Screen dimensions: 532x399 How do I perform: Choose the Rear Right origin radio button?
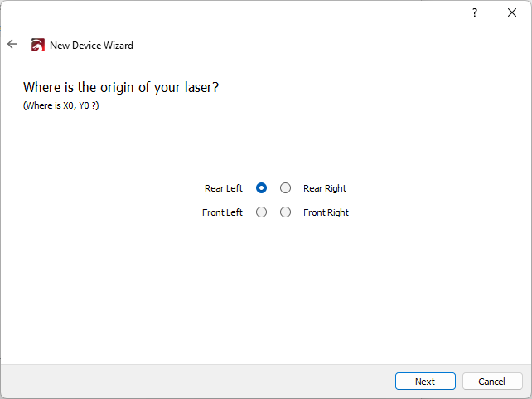(x=286, y=188)
